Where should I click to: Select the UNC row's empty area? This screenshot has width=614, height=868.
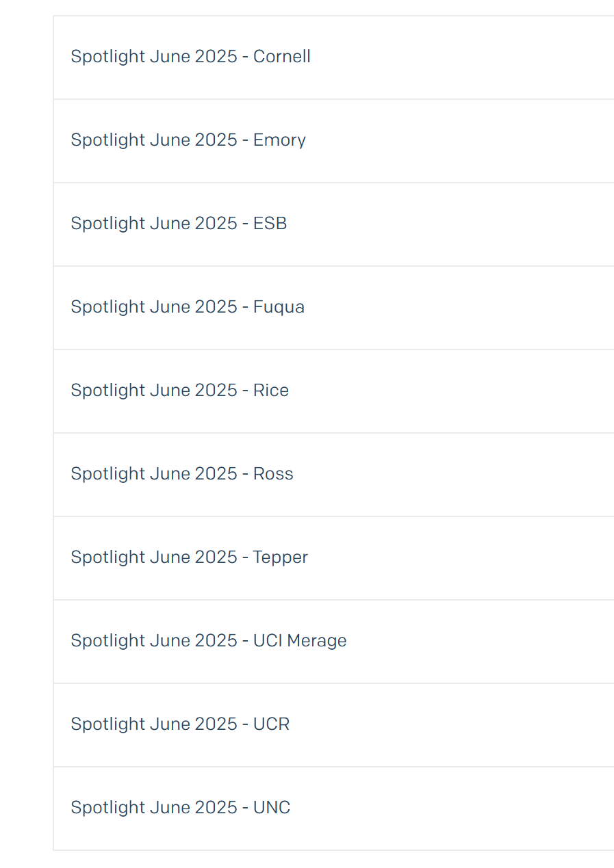coord(465,808)
